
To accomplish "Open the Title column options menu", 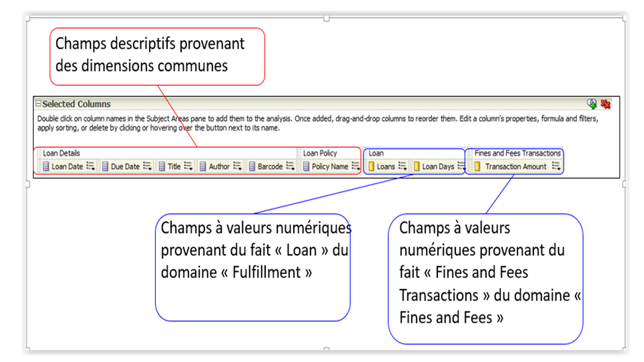I will coord(188,166).
